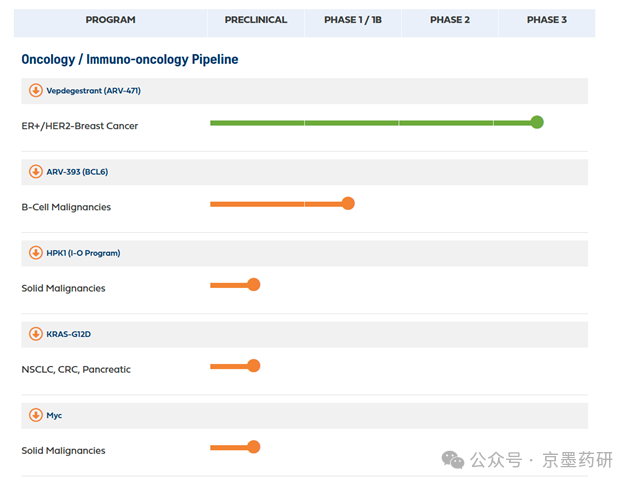
Task: Click ARV-393 (BCL6) down-arrow icon
Action: click(x=36, y=172)
